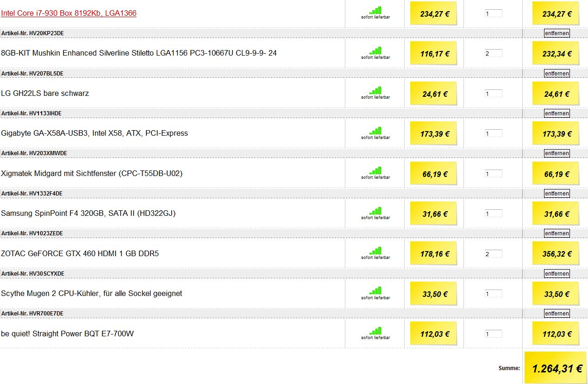Click unit price 173,39 € for Gigabyte board

(434, 134)
